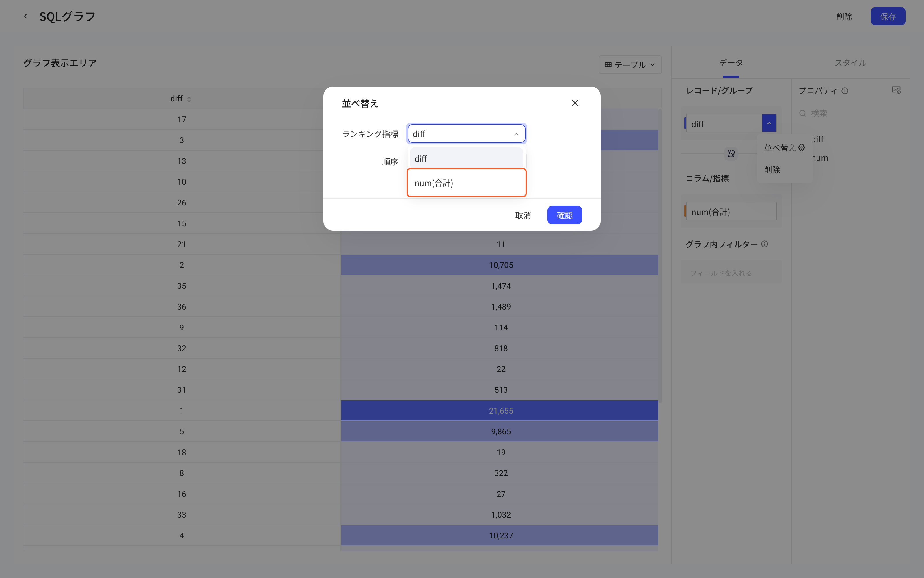Click the 513 table cell
This screenshot has height=578, width=924.
click(500, 390)
